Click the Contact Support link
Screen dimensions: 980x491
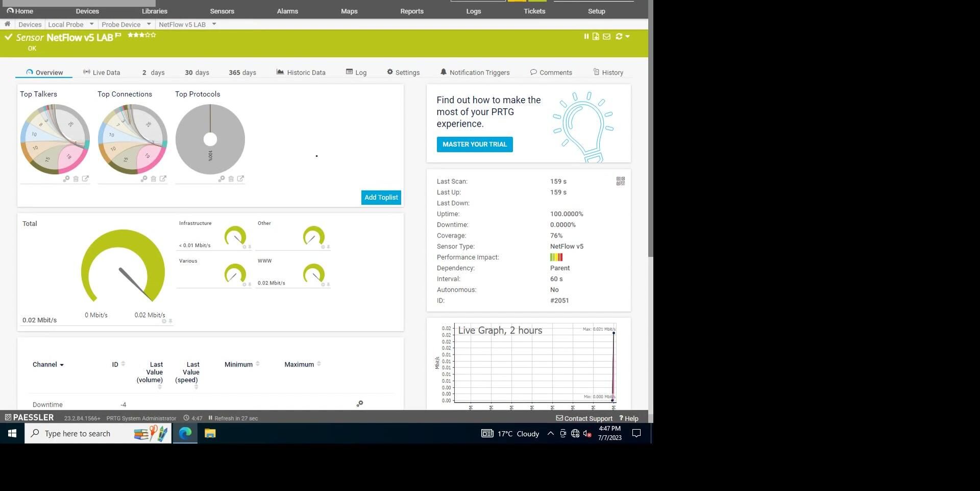click(584, 418)
